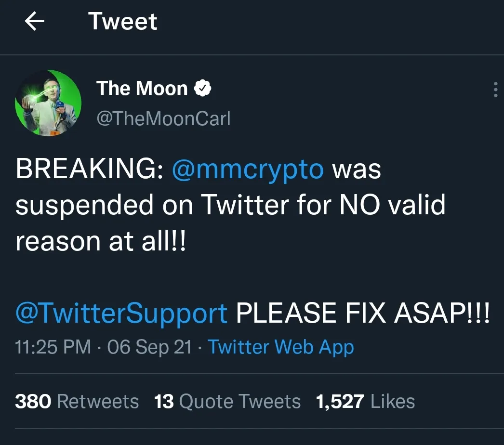Click the PLEASE FIX ASAP text

(x=363, y=313)
